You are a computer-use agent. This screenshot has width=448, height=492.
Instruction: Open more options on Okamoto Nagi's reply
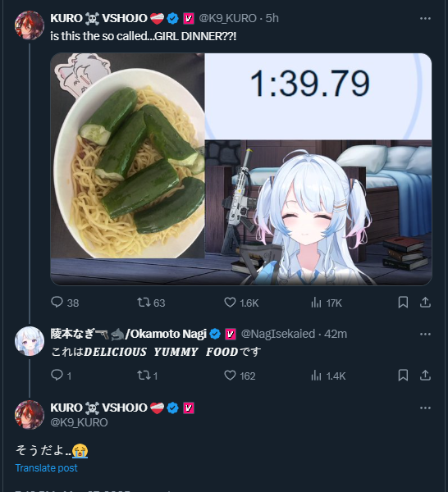[425, 335]
